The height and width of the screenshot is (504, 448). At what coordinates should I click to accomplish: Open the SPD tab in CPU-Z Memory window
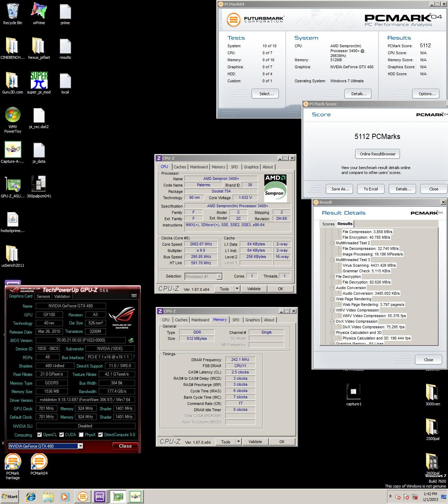pyautogui.click(x=236, y=320)
